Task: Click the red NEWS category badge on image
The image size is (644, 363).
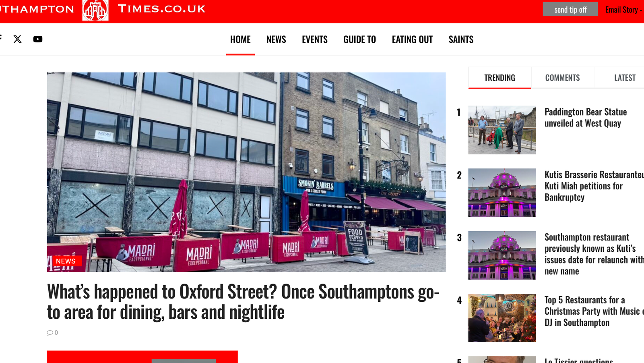Action: point(66,261)
